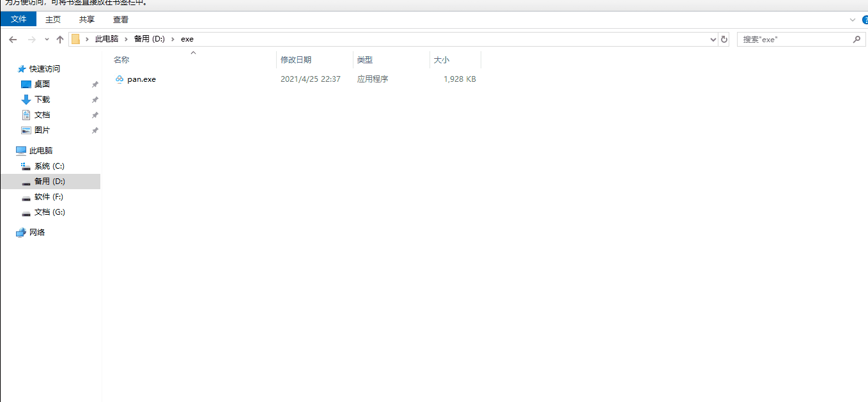The width and height of the screenshot is (868, 402).
Task: Click the folder icon in address bar
Action: [75, 39]
